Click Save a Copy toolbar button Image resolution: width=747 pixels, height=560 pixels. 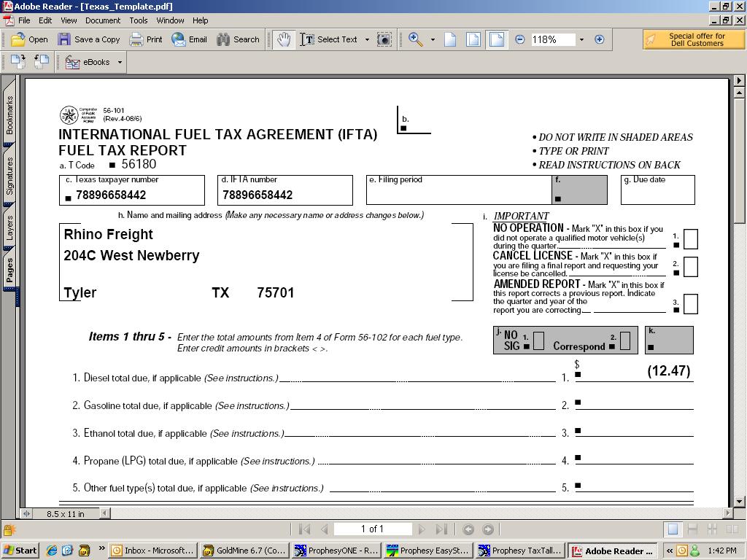click(89, 39)
